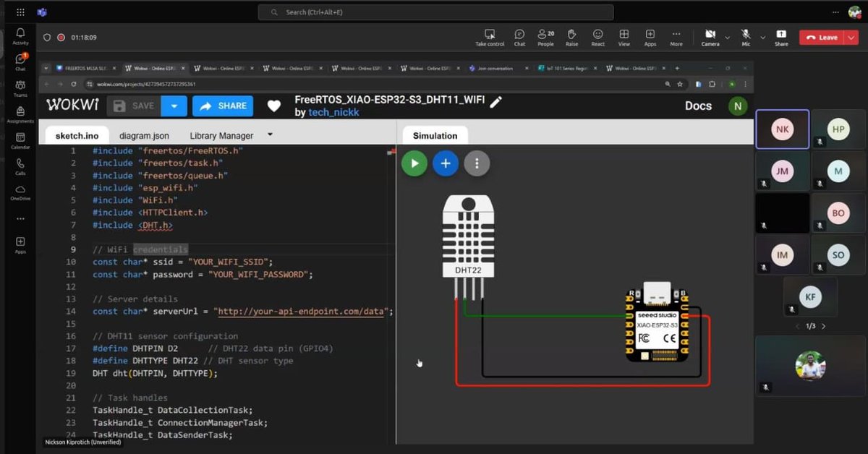Raise your hand in the meeting
868x454 pixels.
click(571, 38)
